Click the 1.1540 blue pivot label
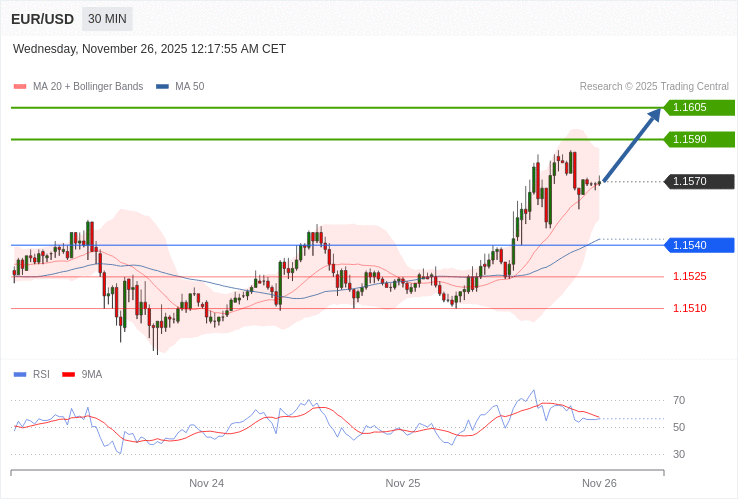Screen dimensions: 738x500 tap(699, 246)
